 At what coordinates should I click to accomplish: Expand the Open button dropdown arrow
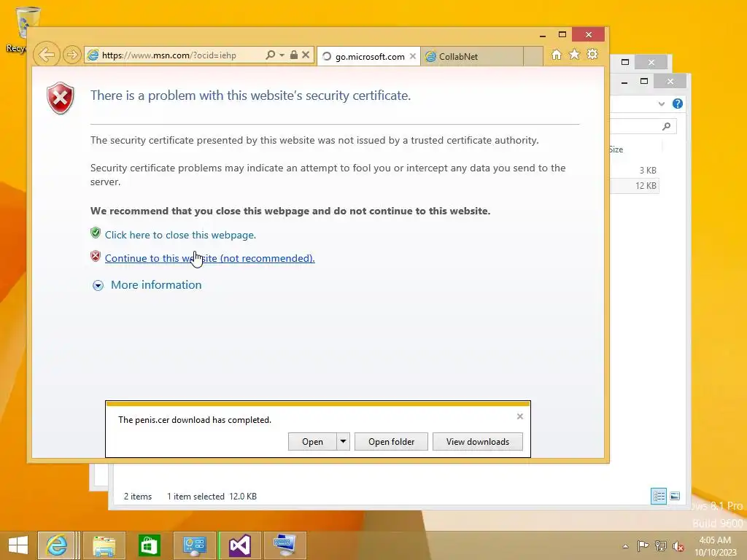pos(343,441)
